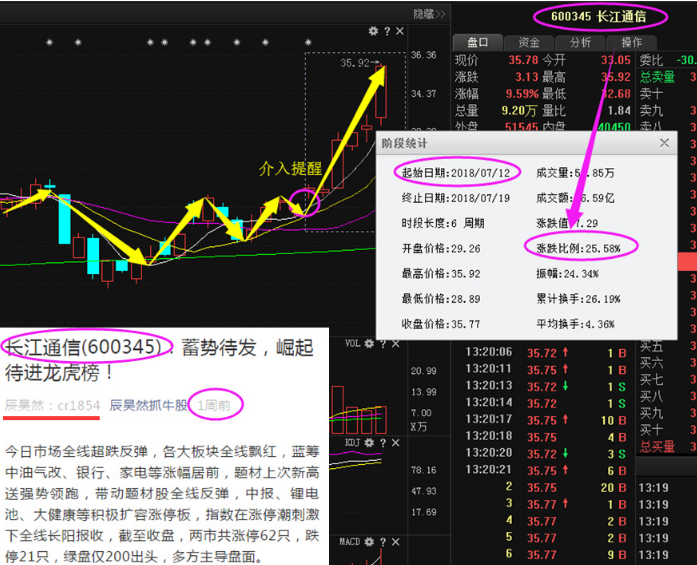Viewport: 697px width, 565px height.
Task: Select trade row at 13:20:17
Action: (x=546, y=420)
